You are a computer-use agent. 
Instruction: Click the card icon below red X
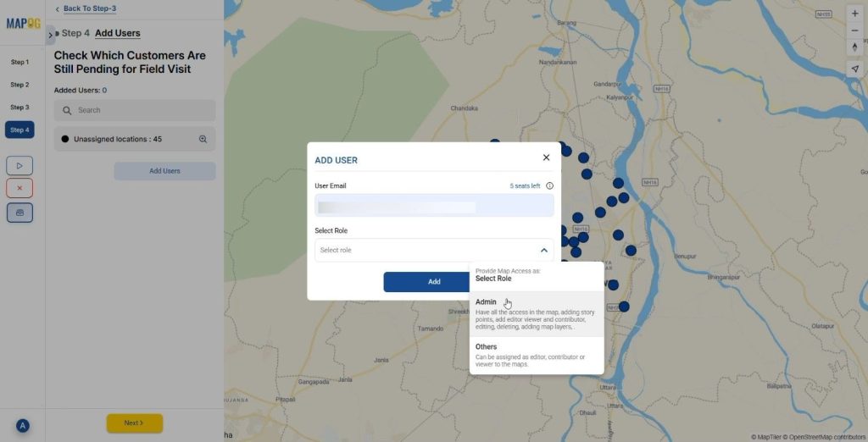click(x=19, y=213)
